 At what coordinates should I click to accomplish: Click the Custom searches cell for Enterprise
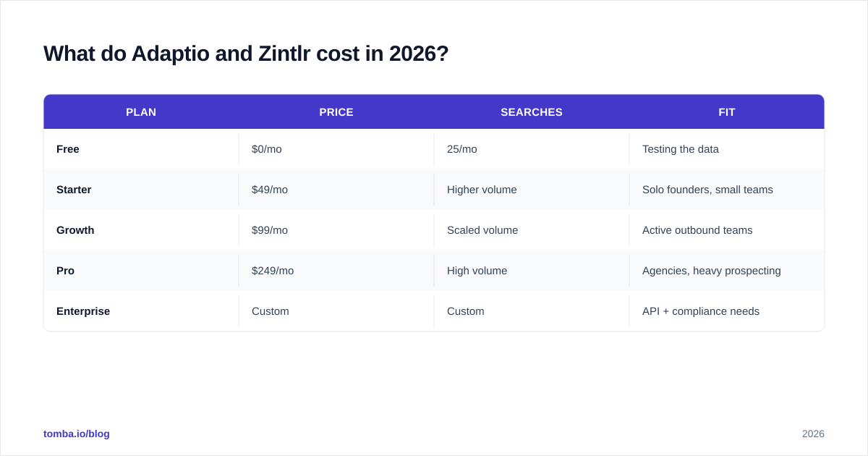click(532, 311)
